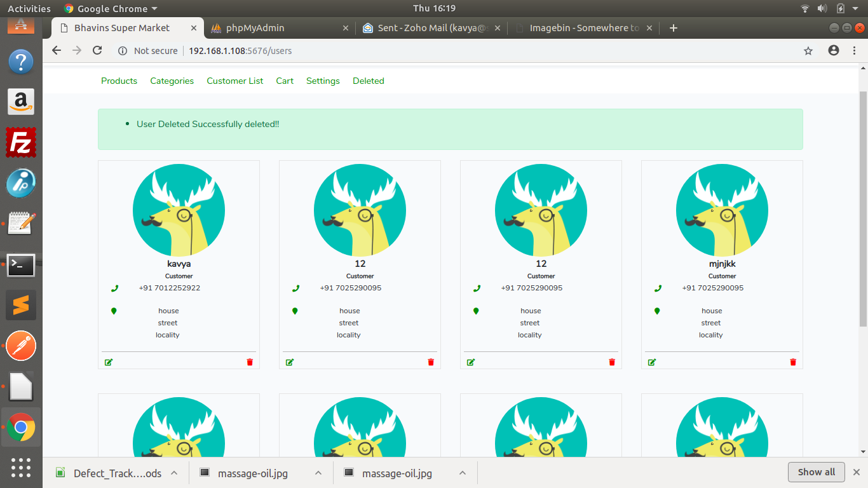Delete the kavya customer card

tap(250, 362)
